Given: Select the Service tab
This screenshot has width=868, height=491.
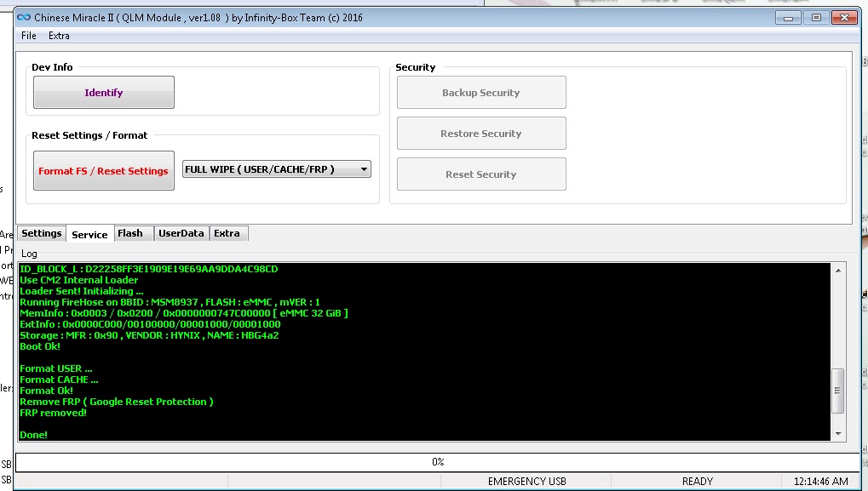Looking at the screenshot, I should click(x=89, y=235).
